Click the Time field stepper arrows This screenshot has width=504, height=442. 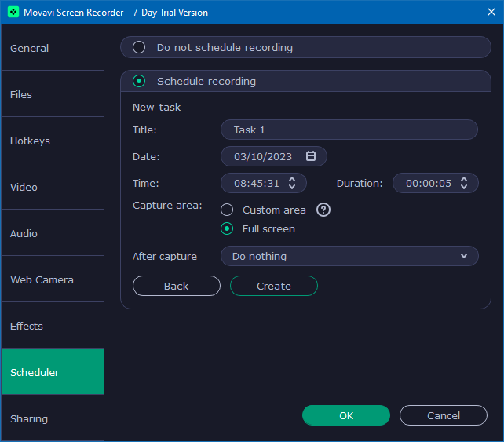pos(292,183)
